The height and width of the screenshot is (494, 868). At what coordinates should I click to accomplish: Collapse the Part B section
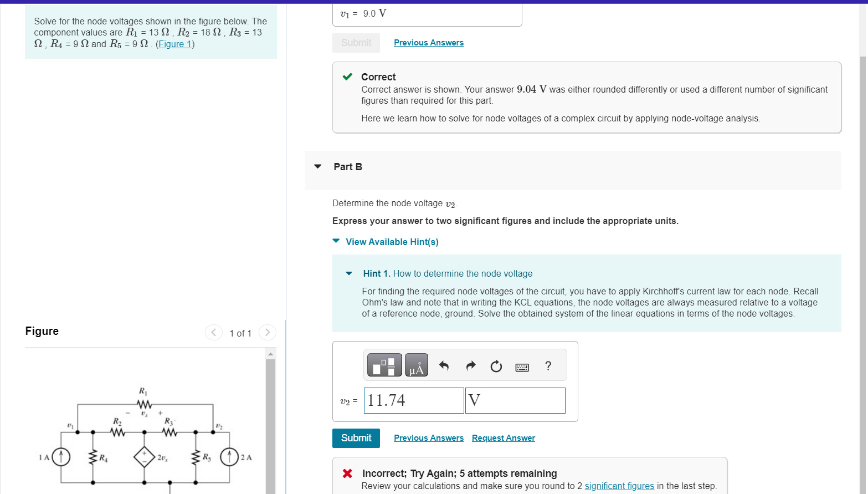317,166
